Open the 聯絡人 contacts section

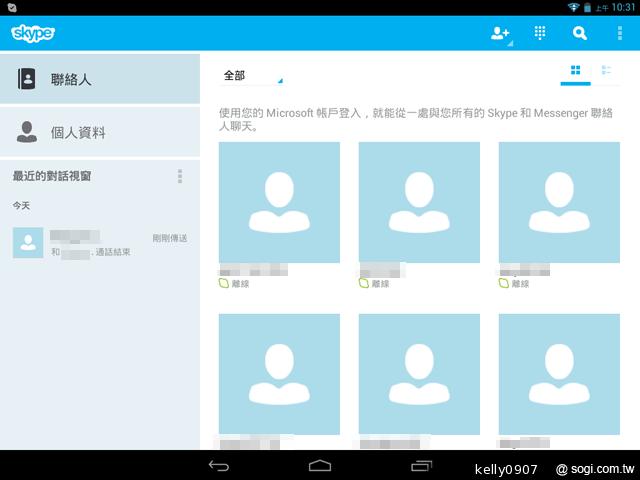100,79
